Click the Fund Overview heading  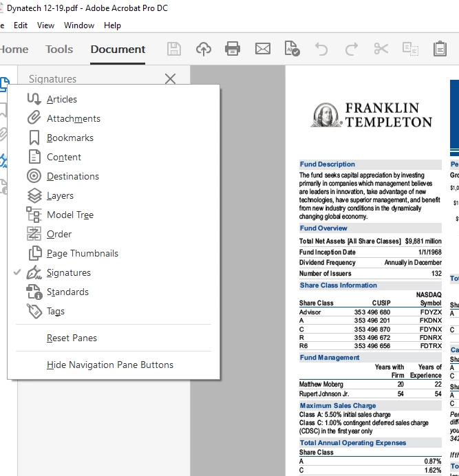[323, 228]
